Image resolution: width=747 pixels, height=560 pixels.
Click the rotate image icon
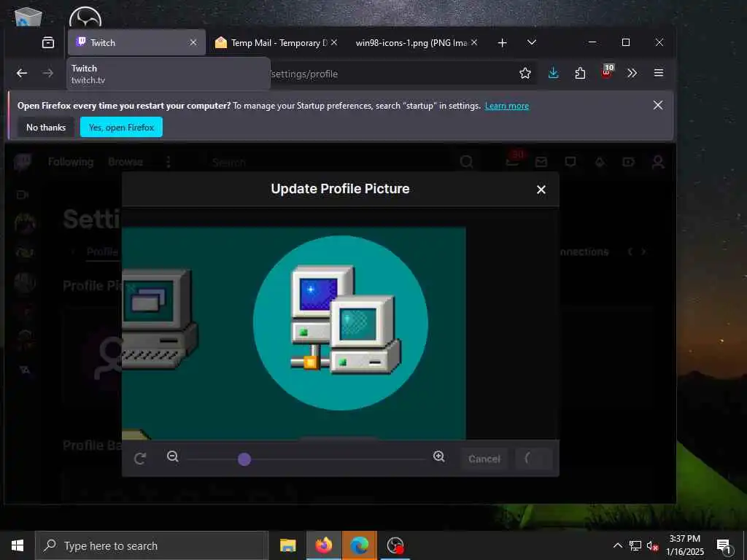(x=140, y=459)
